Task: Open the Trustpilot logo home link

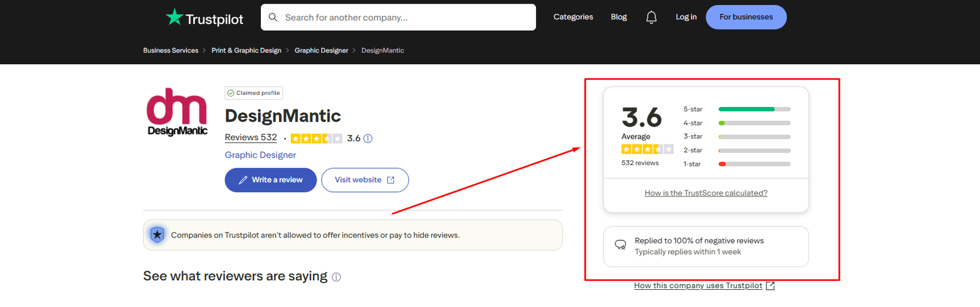Action: 205,18
